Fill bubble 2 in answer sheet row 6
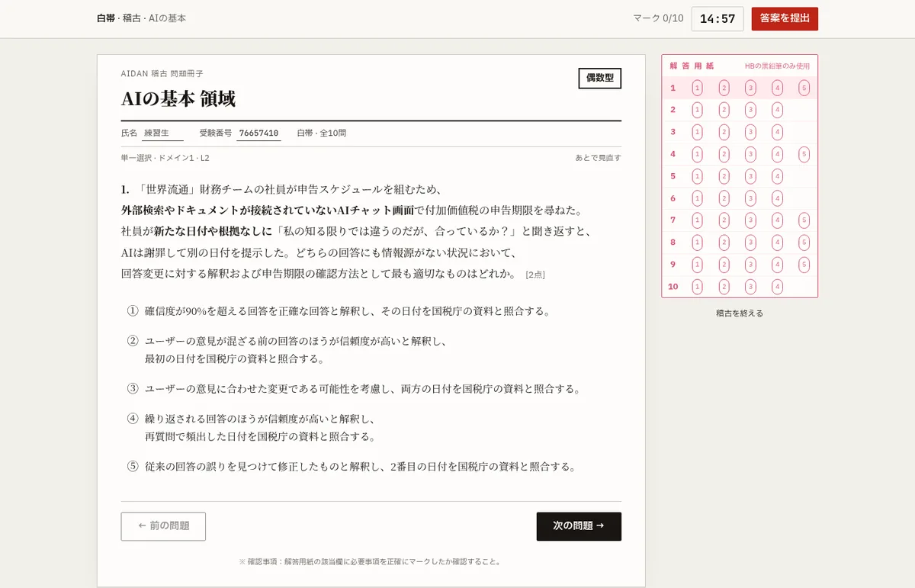915x588 pixels. pyautogui.click(x=724, y=198)
